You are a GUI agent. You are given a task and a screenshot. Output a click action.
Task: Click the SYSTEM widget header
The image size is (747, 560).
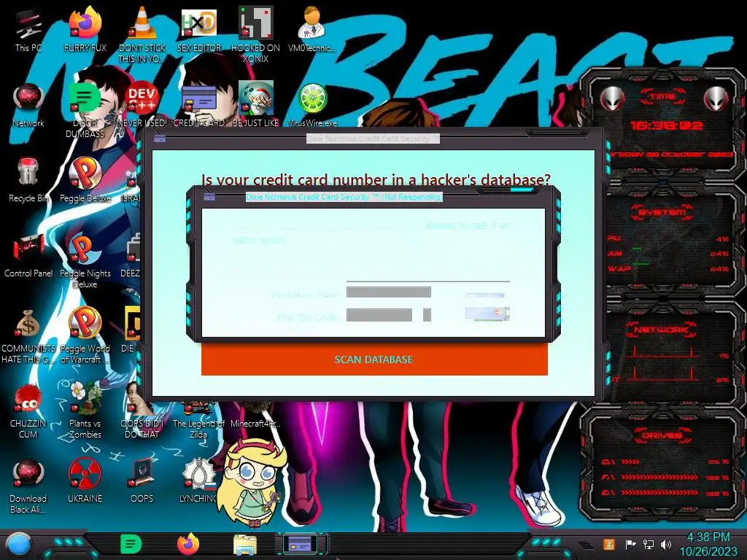(x=662, y=212)
